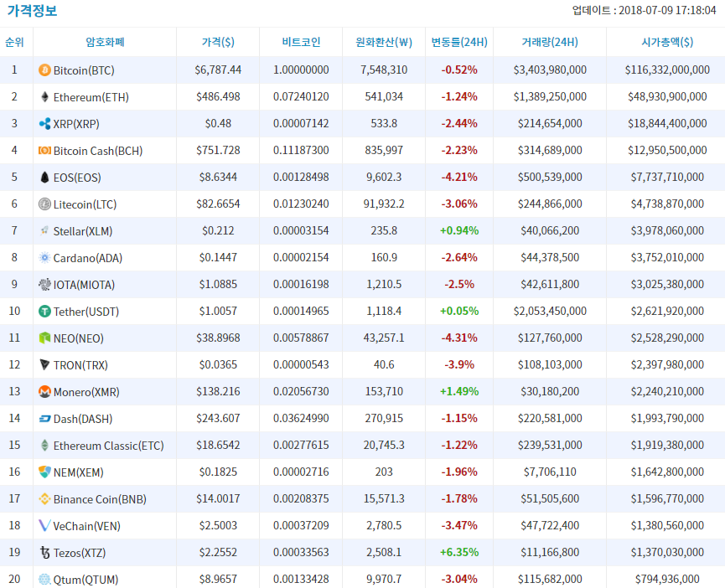The image size is (725, 588).
Task: Click NEO bitcoin value 0.00578867
Action: point(301,338)
